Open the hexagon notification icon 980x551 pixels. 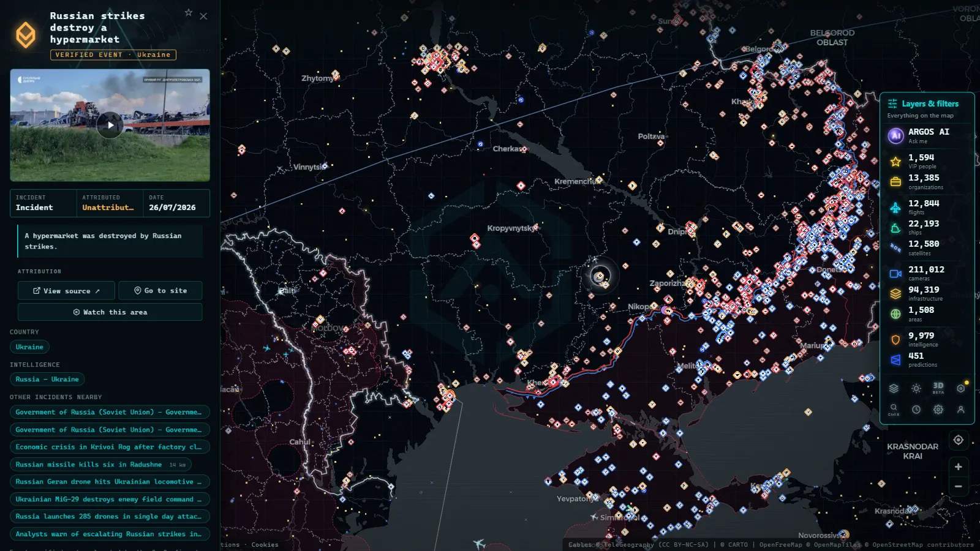961,388
